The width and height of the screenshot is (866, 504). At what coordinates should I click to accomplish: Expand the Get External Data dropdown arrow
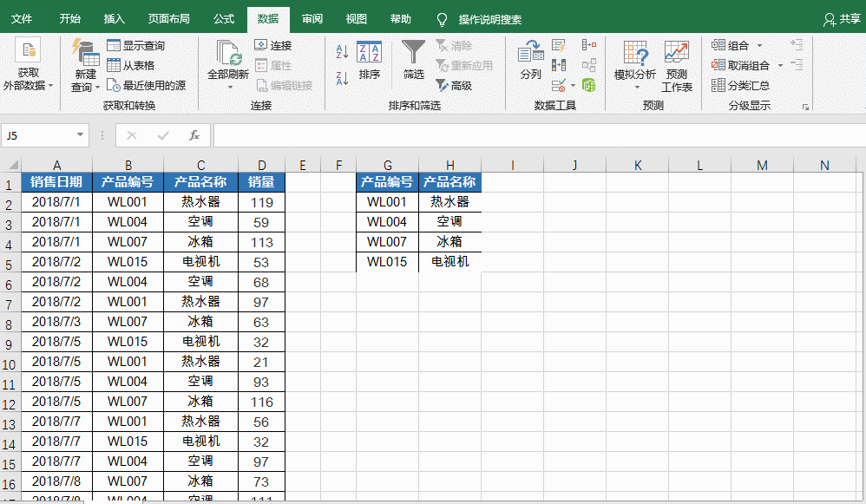pyautogui.click(x=51, y=86)
